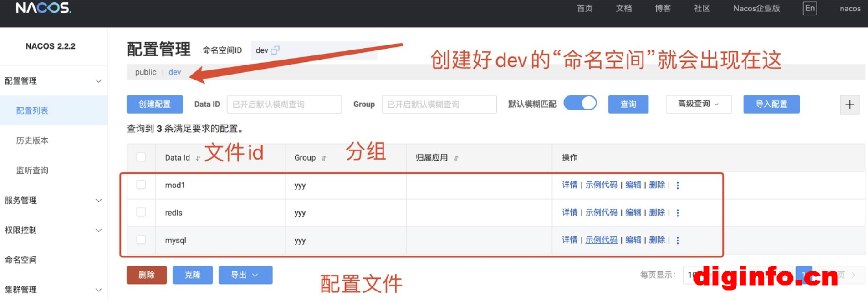868x301 pixels.
Task: Click 删除 link for redis config
Action: (657, 212)
